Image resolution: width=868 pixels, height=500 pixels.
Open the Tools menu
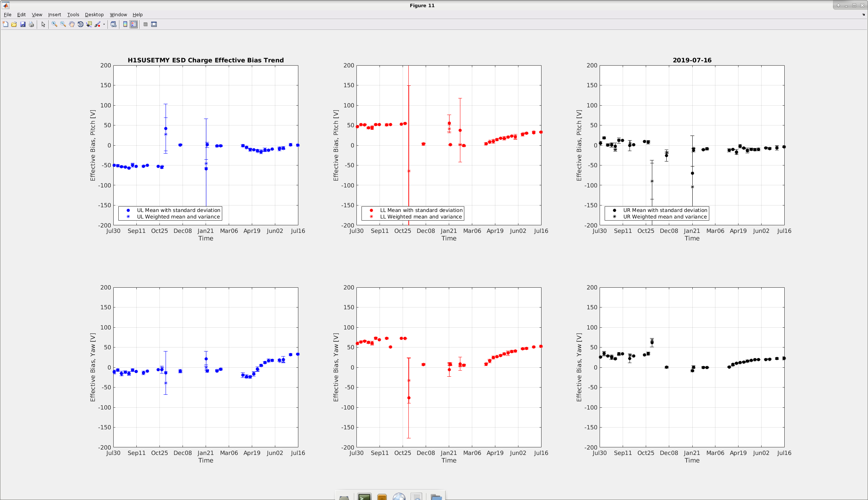73,14
